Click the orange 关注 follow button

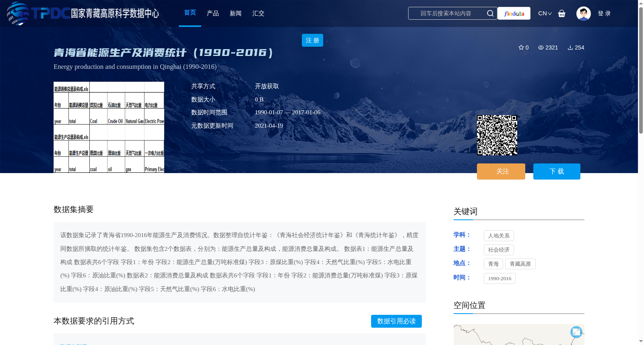coord(501,171)
